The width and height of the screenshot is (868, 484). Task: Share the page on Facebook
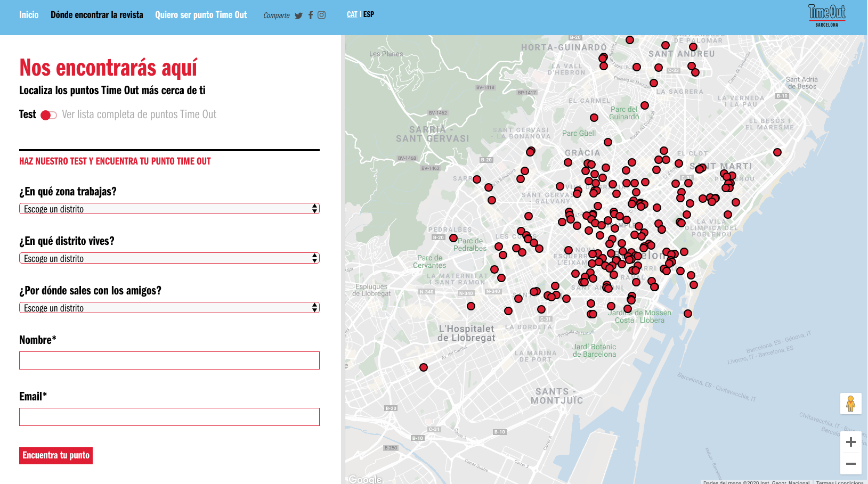(311, 15)
